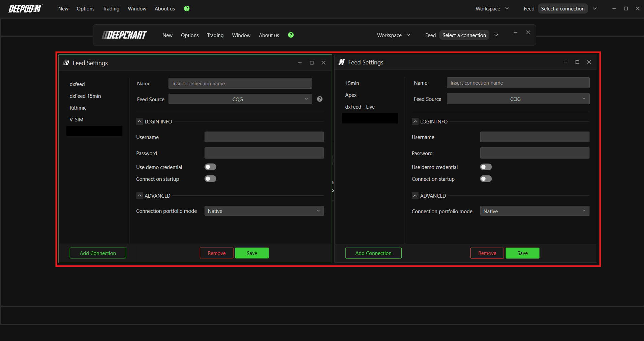Open the Trading menu in DeepChart window
Screen dimensions: 644x341
tap(215, 35)
